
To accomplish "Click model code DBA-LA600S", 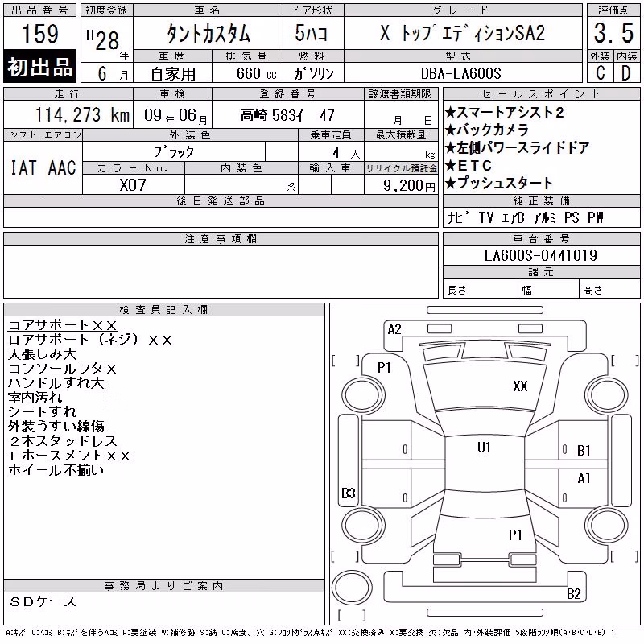I will tap(460, 73).
